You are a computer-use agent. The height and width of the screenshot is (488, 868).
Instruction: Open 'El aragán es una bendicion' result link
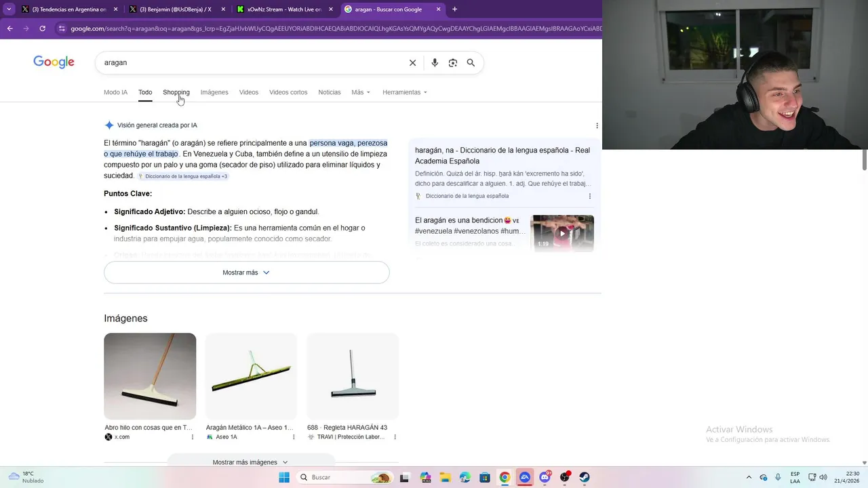tap(470, 226)
